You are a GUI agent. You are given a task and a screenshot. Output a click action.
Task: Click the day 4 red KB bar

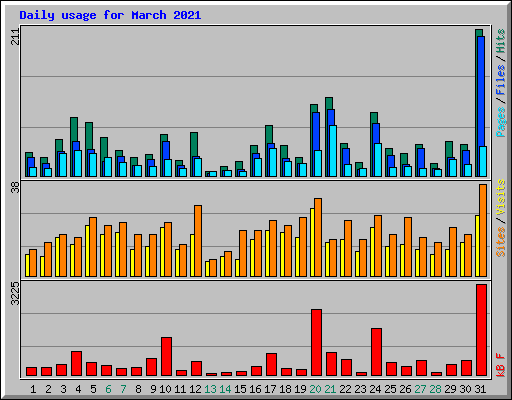click(76, 364)
